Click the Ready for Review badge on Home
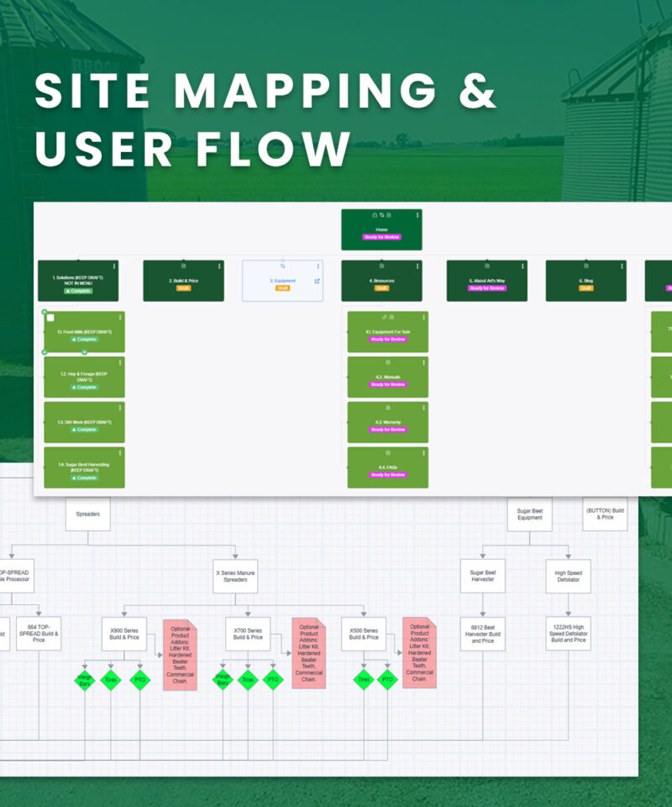672x807 pixels. click(382, 238)
